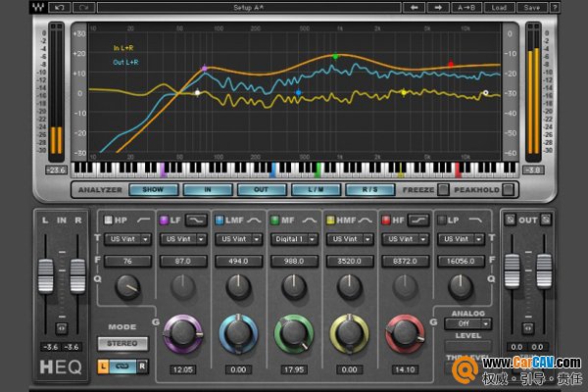
Task: Click the analyzer L / M button
Action: 316,190
